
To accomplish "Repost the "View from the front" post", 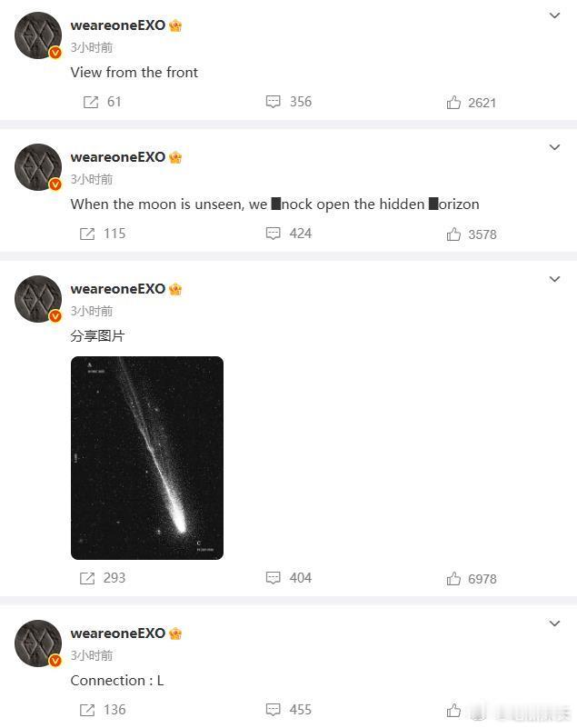I will click(102, 102).
